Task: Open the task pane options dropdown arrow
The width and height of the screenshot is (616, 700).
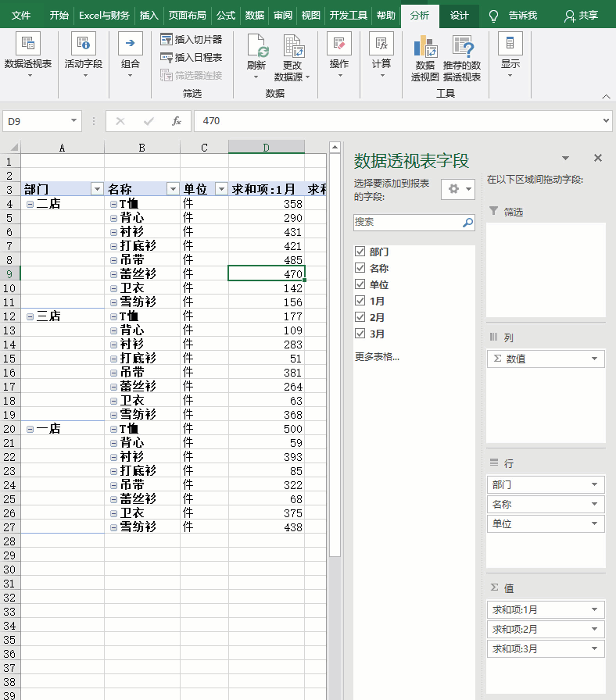Action: (565, 158)
